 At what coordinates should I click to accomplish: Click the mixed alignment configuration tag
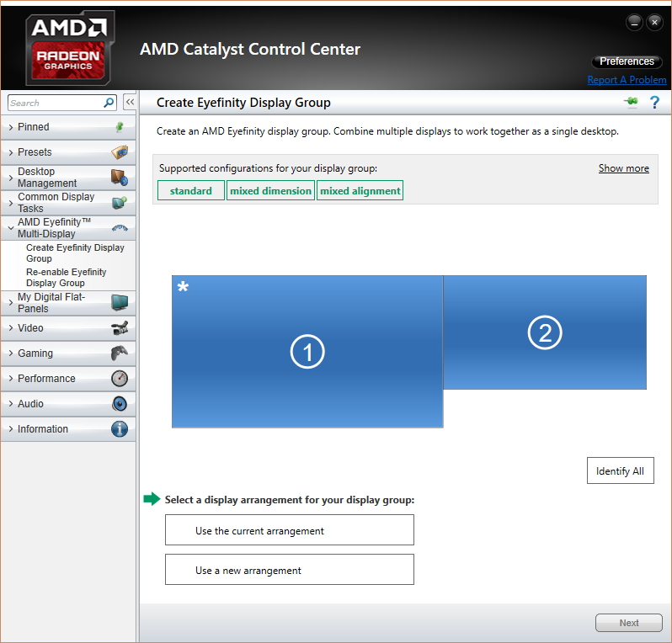click(360, 191)
